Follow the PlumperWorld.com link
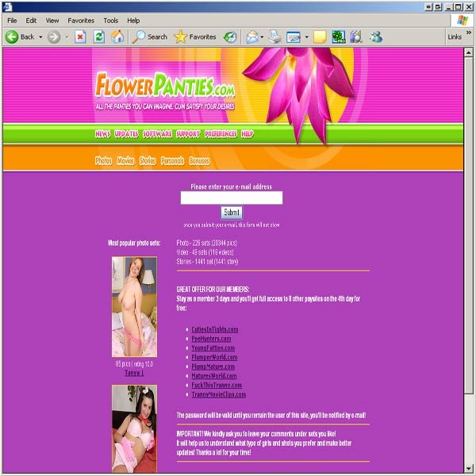 pyautogui.click(x=214, y=357)
